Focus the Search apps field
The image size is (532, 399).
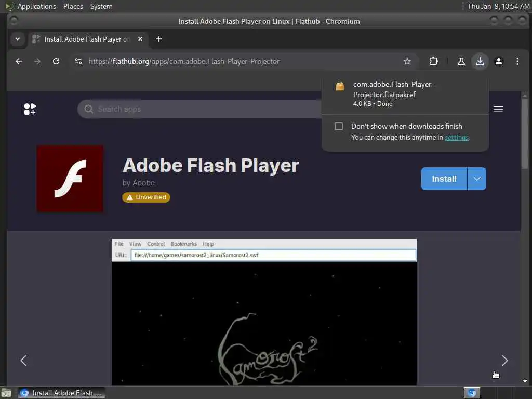pos(200,109)
